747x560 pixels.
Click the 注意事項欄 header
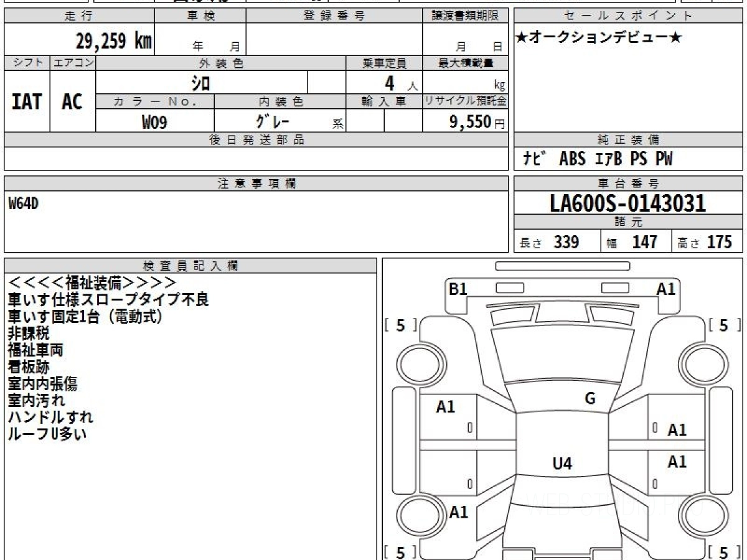256,184
